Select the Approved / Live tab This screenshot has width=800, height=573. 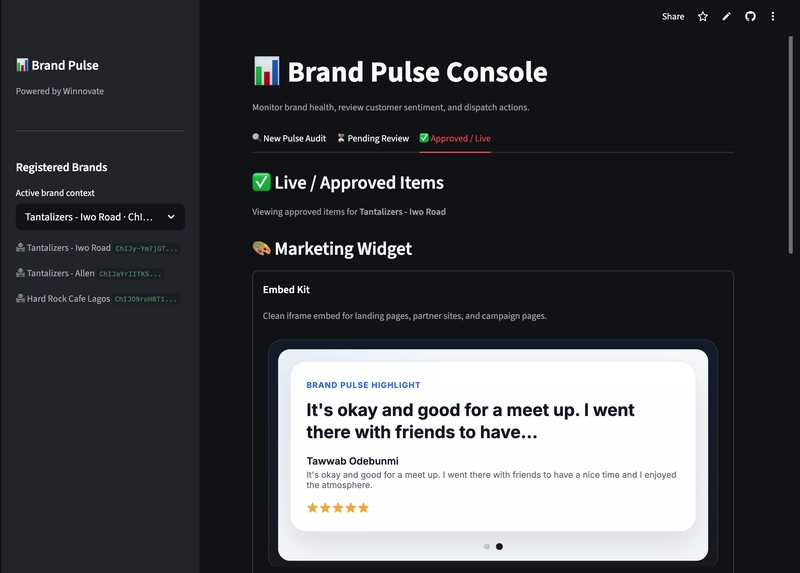click(x=455, y=138)
